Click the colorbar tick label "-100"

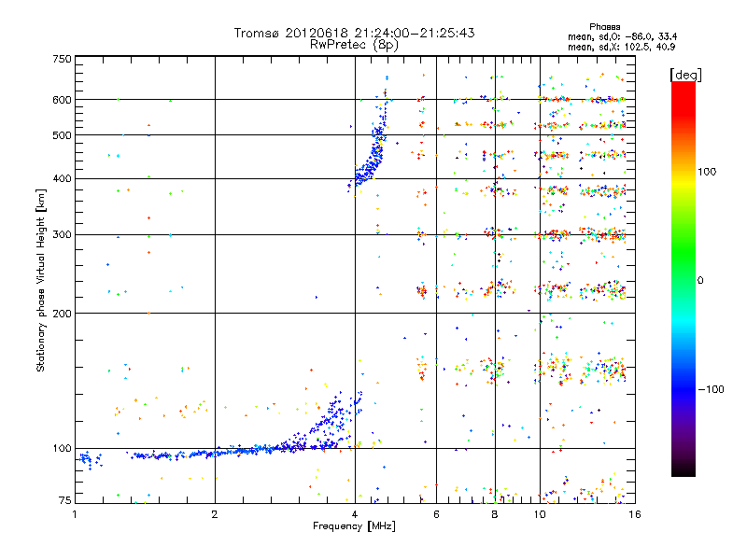tap(712, 389)
